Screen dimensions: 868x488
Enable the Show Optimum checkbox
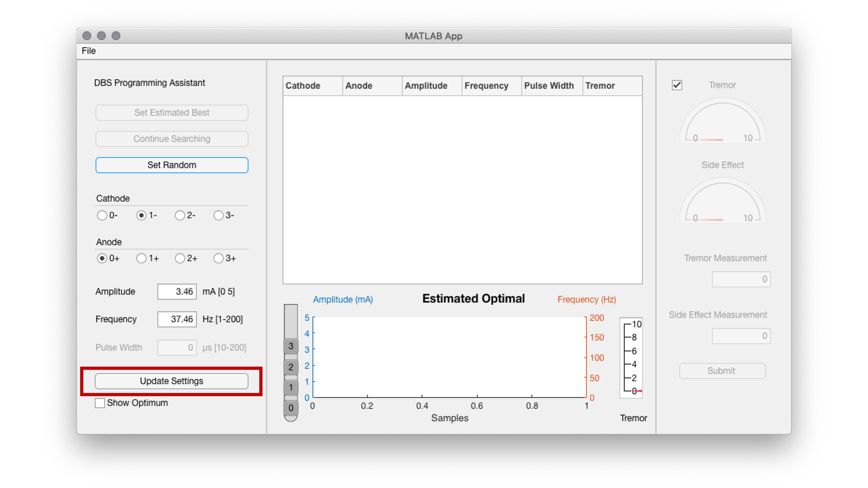(100, 403)
